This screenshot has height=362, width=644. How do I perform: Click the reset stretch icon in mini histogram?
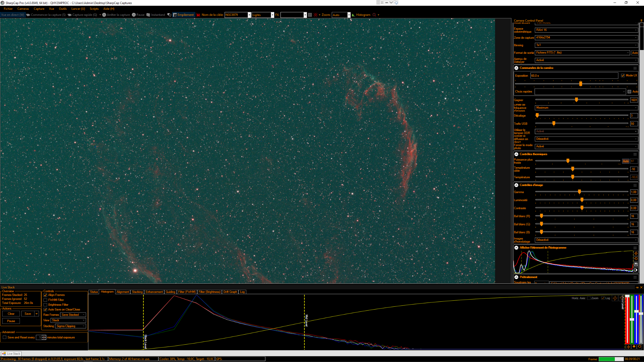tap(636, 259)
